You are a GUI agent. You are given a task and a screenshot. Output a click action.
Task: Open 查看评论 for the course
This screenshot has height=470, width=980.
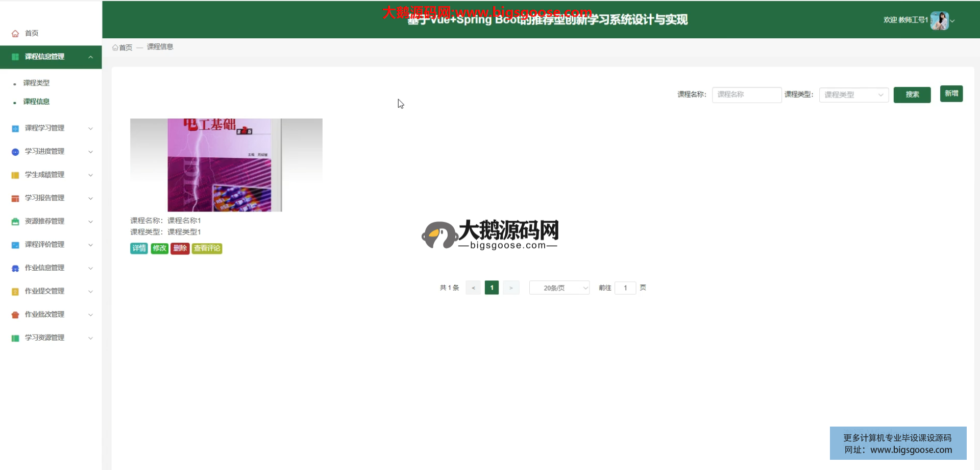click(207, 248)
